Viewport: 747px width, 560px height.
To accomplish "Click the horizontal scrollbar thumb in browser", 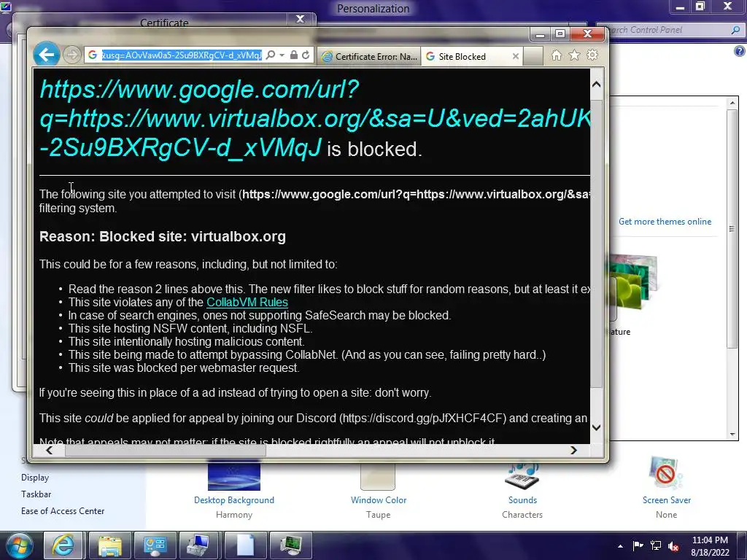I will tap(166, 450).
